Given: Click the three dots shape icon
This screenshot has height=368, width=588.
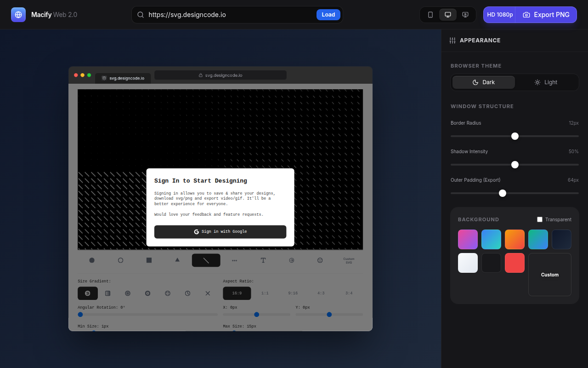Looking at the screenshot, I should 235,260.
